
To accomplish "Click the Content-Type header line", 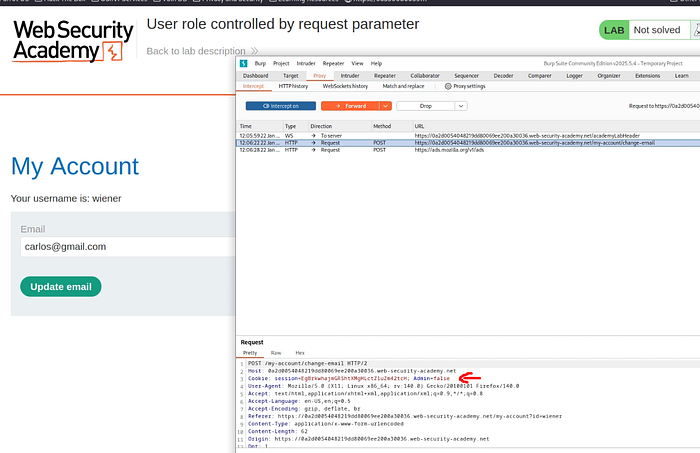I will tap(325, 424).
